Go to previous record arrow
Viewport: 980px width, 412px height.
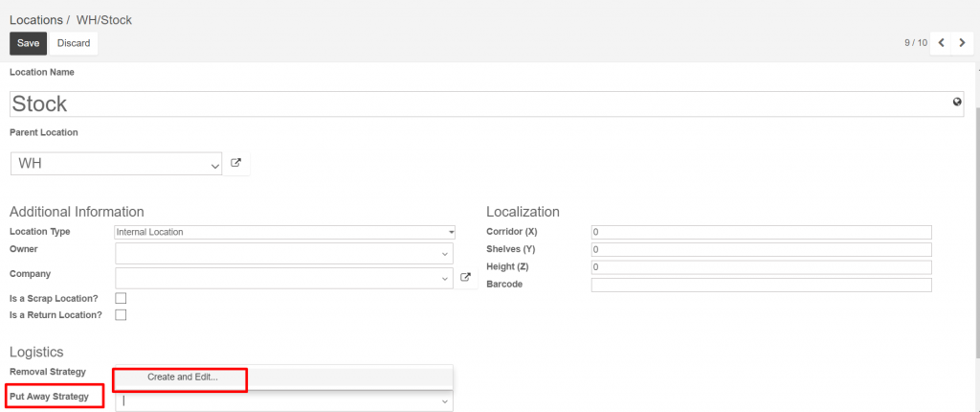tap(941, 43)
